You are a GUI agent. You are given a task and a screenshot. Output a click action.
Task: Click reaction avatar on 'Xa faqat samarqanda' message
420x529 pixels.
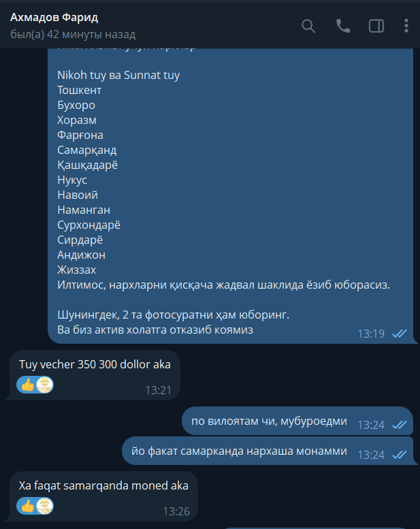[x=44, y=506]
